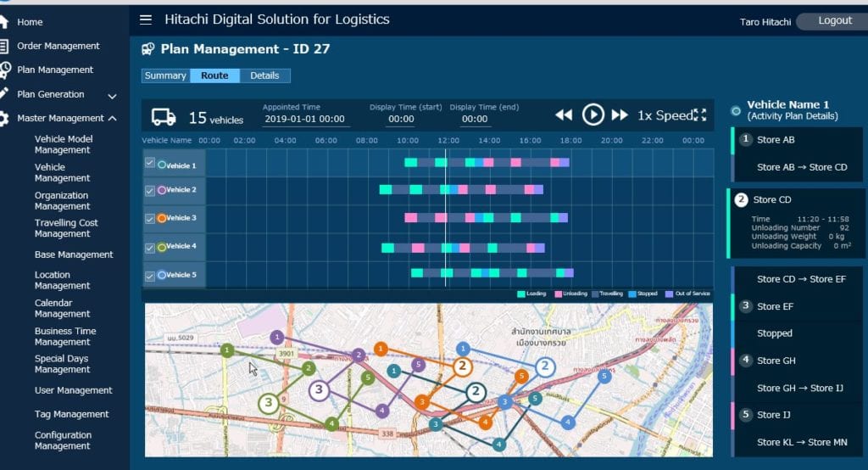The width and height of the screenshot is (868, 470).
Task: Open Order Management in the sidebar
Action: click(58, 46)
